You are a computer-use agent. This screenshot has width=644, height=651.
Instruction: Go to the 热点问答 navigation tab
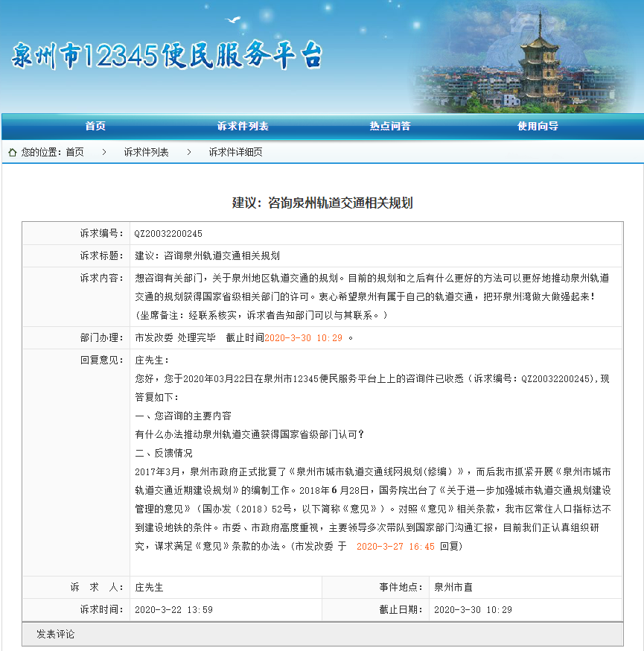[390, 127]
